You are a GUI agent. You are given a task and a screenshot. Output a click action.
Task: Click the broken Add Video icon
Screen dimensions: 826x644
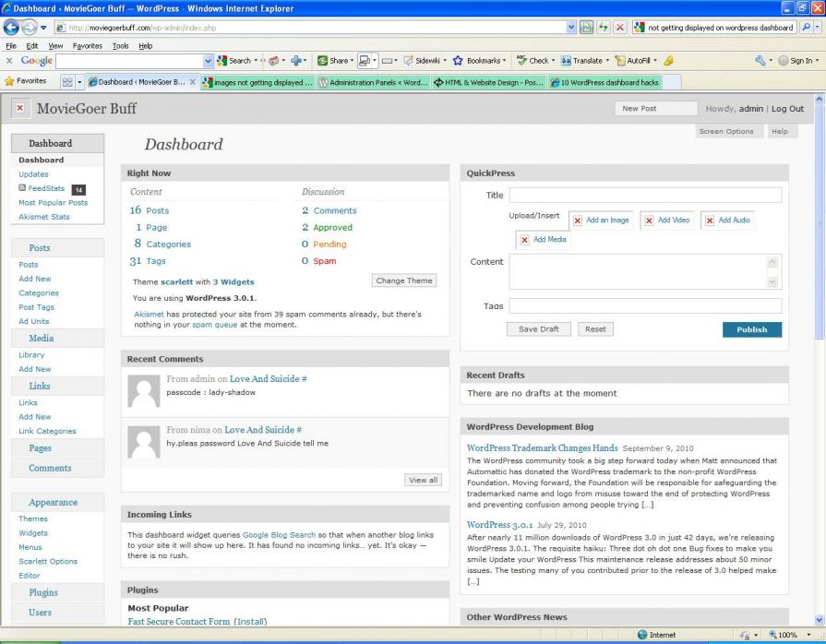point(649,221)
